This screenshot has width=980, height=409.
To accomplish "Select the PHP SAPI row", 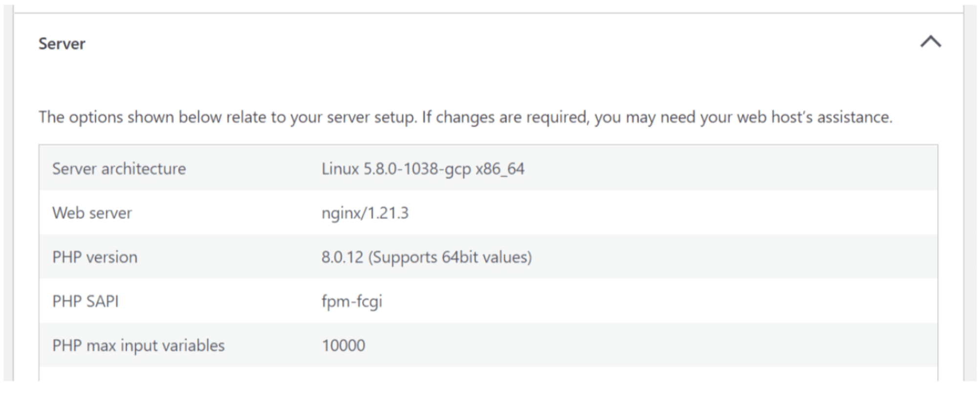I will click(85, 301).
